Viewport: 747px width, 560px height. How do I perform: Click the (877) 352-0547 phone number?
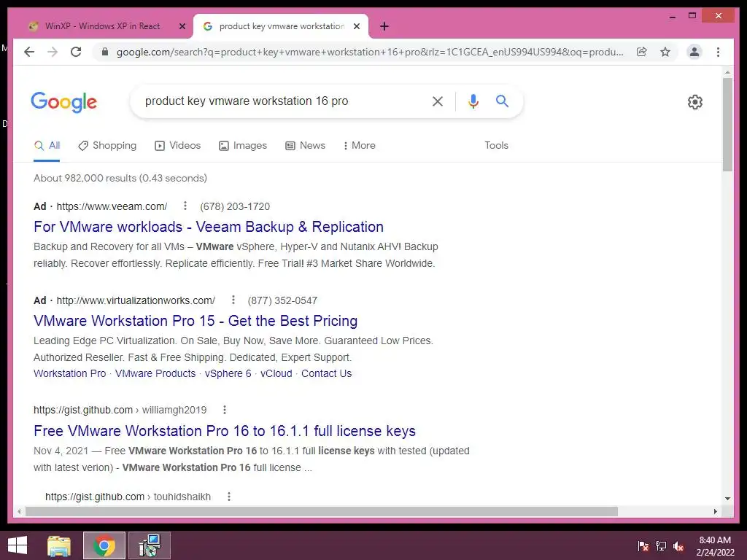[x=282, y=300]
